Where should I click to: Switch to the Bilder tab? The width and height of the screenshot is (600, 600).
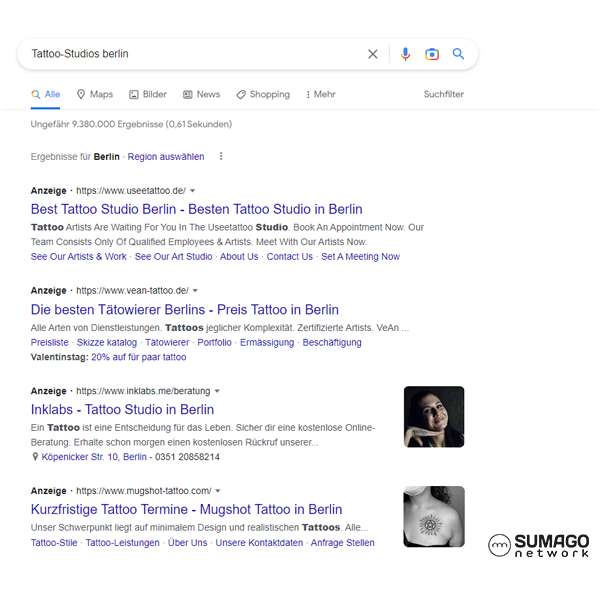click(x=148, y=94)
